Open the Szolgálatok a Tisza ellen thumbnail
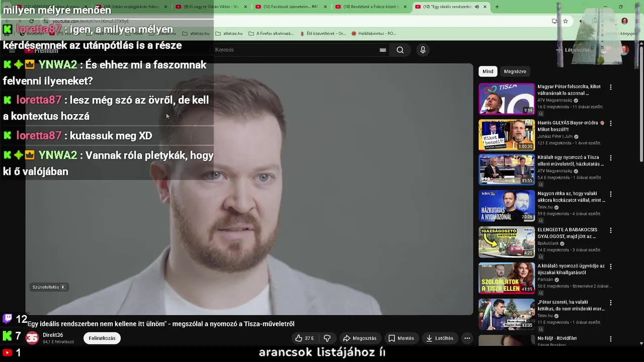 [507, 278]
